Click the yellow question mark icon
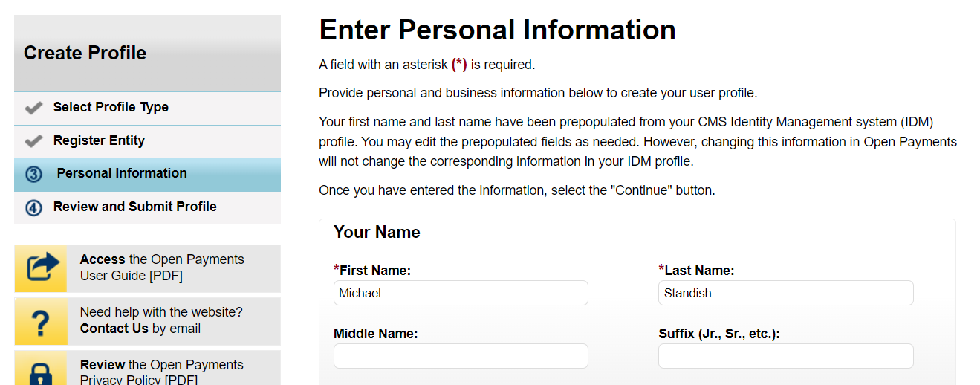Viewport: 980px width, 385px height. pyautogui.click(x=41, y=321)
